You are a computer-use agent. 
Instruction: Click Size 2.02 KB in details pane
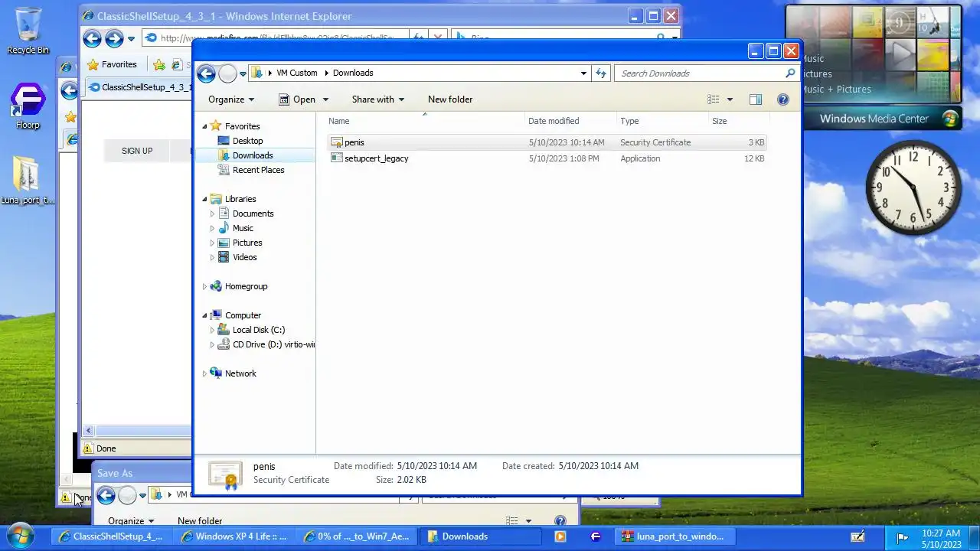pos(401,479)
